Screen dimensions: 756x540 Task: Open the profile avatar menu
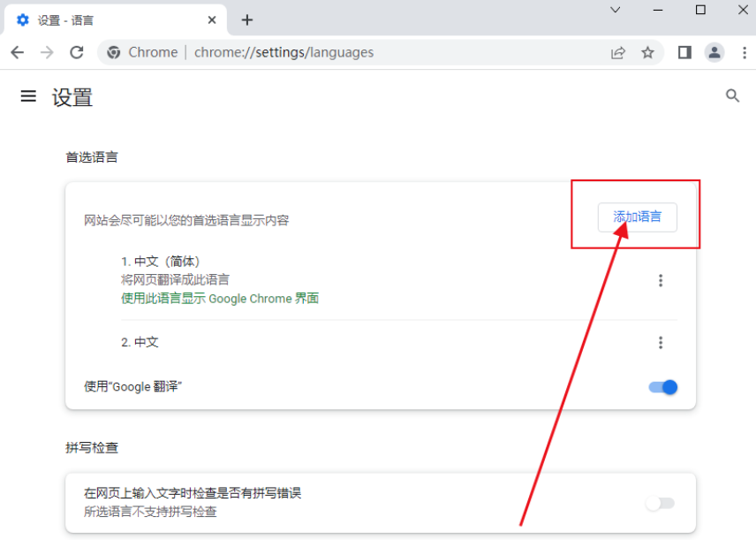tap(714, 52)
